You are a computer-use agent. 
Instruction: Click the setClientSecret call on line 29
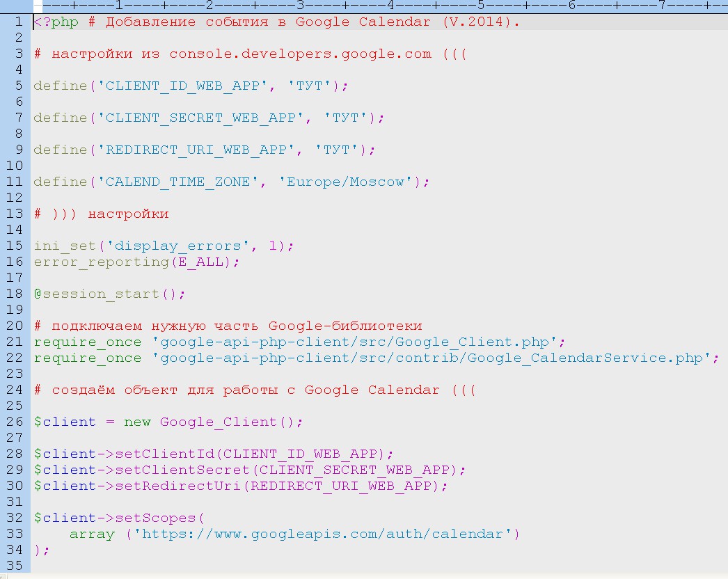250,470
